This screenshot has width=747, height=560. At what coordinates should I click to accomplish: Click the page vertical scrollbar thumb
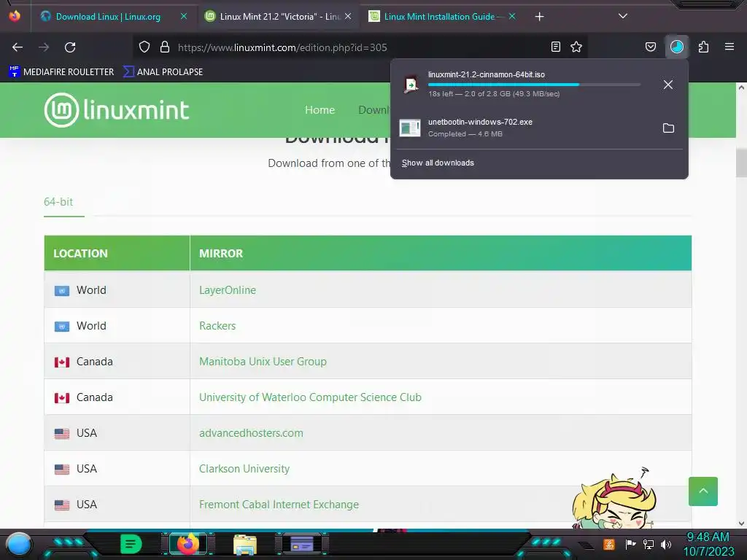point(741,163)
